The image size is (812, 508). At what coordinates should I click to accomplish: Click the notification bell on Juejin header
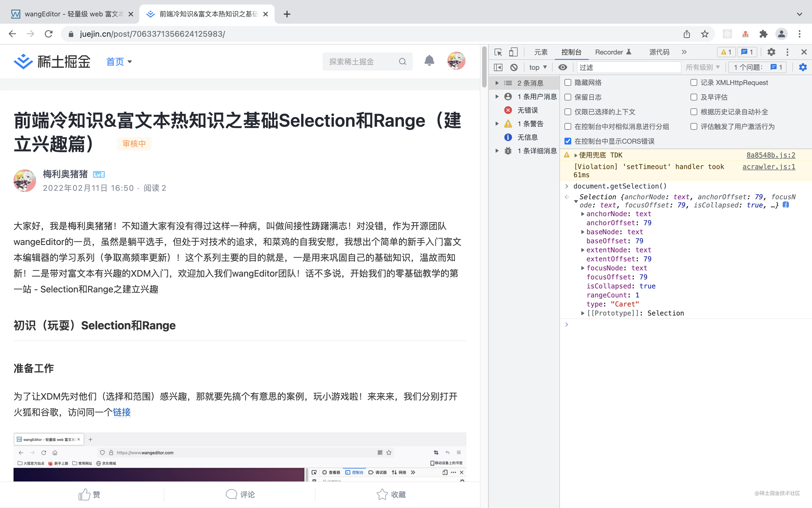[429, 61]
